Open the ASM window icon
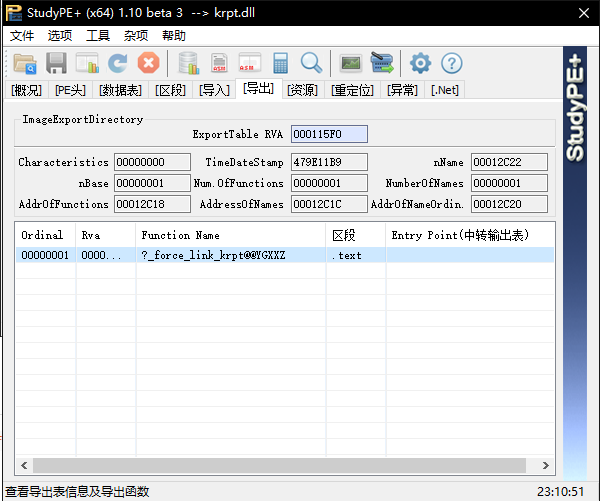This screenshot has width=600, height=501. 249,63
